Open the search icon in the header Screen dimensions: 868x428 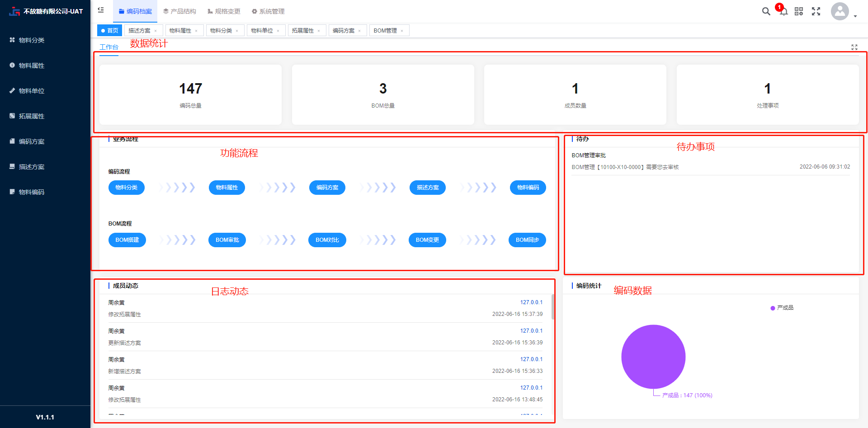pyautogui.click(x=766, y=11)
